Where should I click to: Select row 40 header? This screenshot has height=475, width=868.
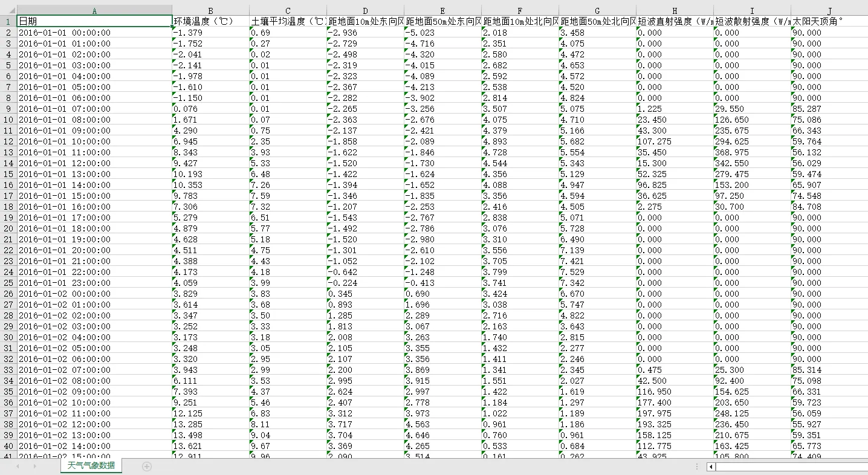tap(8, 446)
